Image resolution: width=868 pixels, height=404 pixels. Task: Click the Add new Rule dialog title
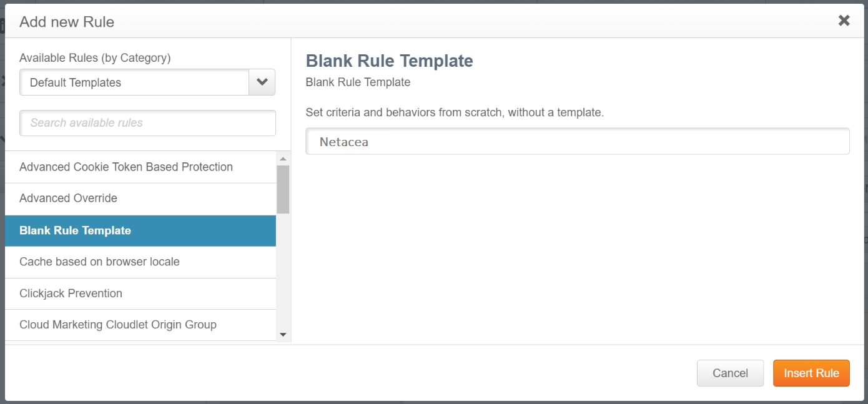(67, 22)
